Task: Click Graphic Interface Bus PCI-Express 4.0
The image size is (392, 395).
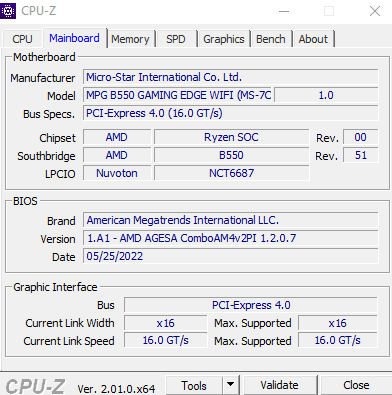Action: 251,305
